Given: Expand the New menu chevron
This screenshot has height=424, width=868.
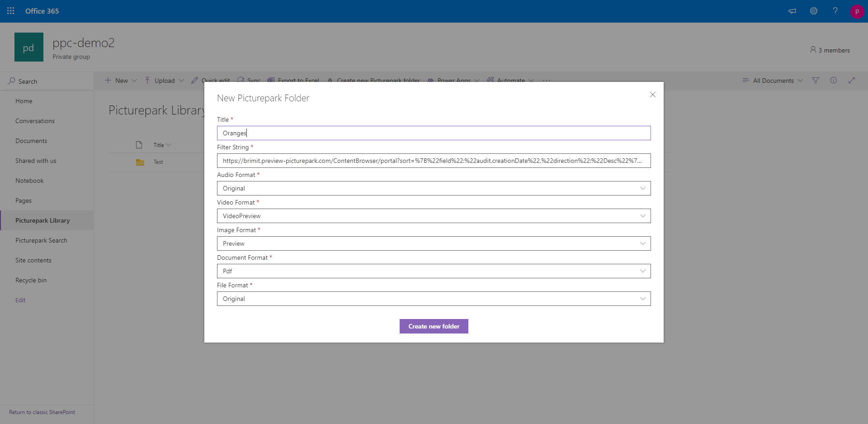Looking at the screenshot, I should coord(134,81).
